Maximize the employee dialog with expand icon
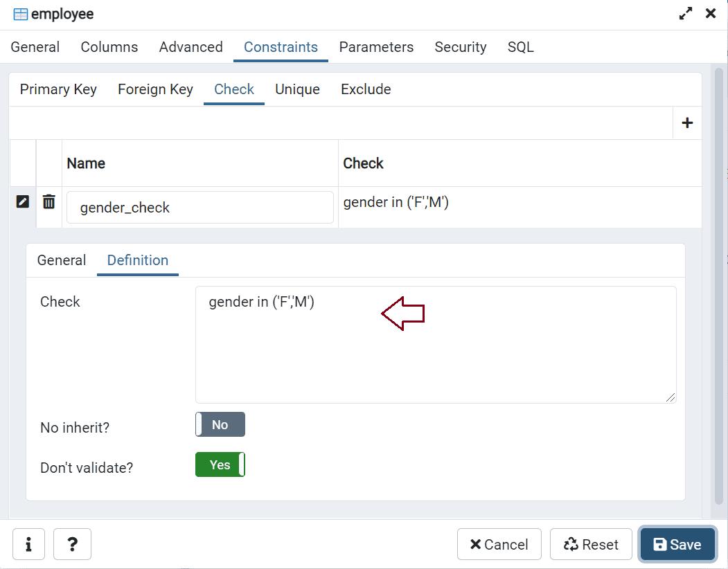Image resolution: width=728 pixels, height=569 pixels. [685, 14]
